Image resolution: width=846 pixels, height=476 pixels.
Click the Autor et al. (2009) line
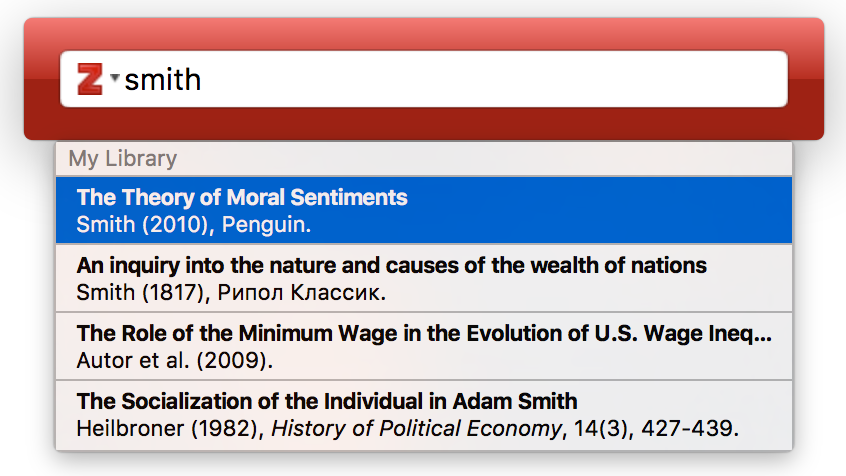pyautogui.click(x=175, y=361)
